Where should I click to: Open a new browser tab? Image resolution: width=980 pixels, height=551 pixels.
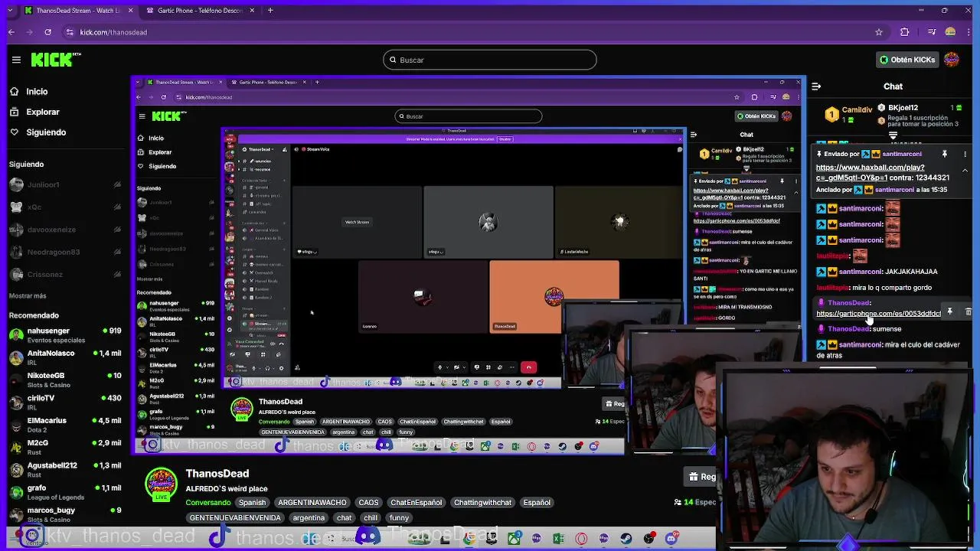pyautogui.click(x=270, y=11)
